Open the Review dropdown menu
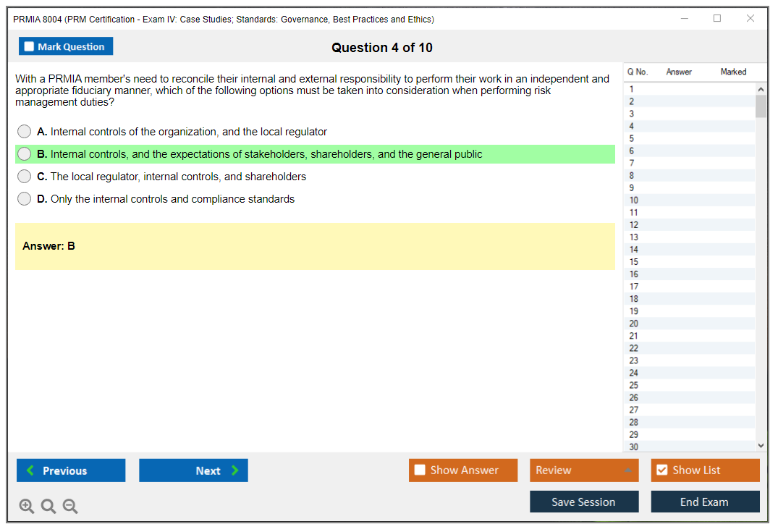Image resolution: width=778 pixels, height=532 pixels. tap(584, 470)
